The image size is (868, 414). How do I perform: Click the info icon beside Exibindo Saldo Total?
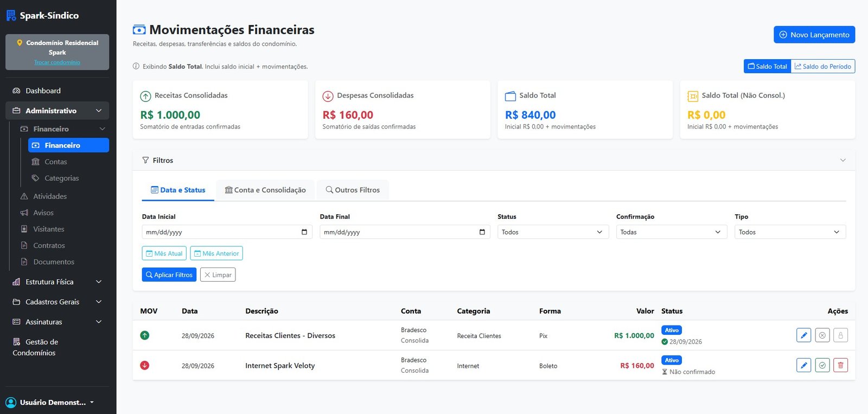[136, 66]
